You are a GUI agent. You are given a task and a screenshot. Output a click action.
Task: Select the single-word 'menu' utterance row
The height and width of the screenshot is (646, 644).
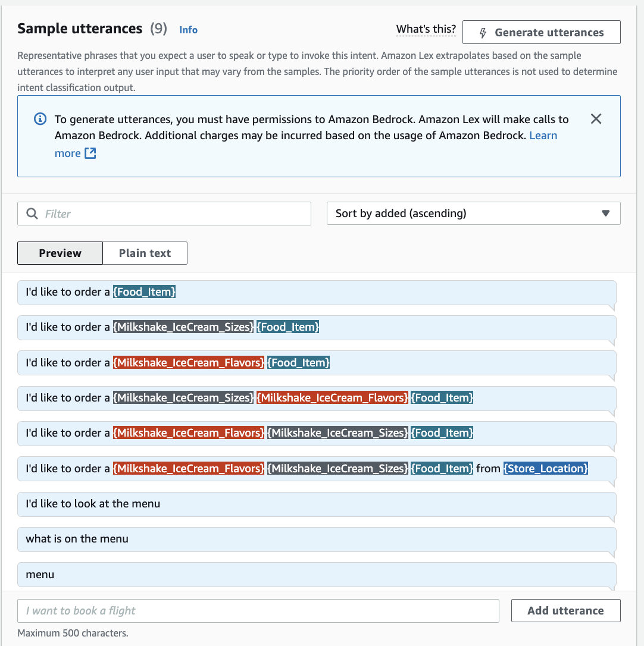[x=317, y=574]
